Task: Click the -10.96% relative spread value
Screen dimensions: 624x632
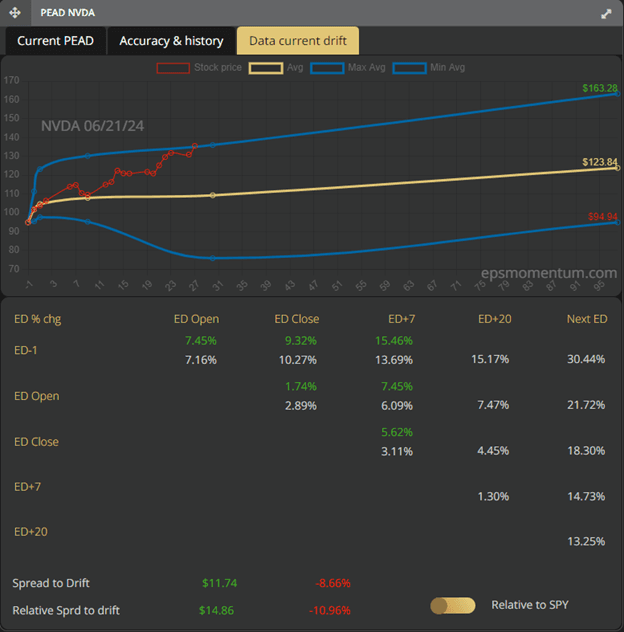Action: [330, 611]
